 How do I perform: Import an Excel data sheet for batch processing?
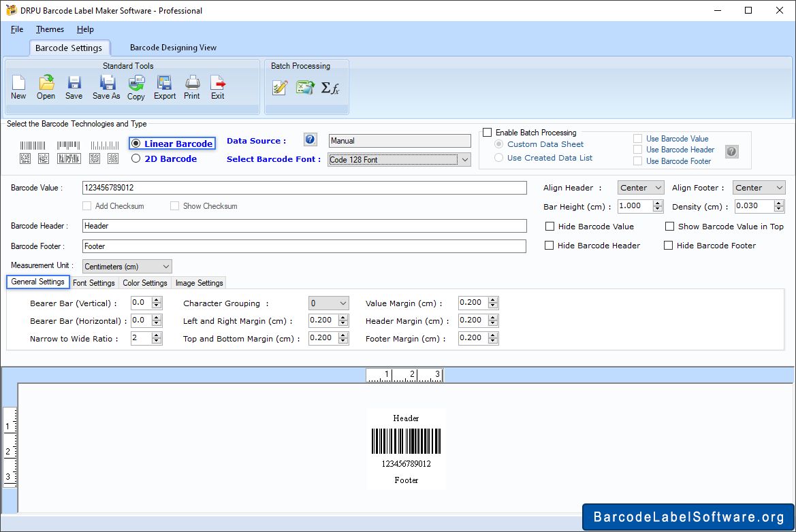point(304,87)
